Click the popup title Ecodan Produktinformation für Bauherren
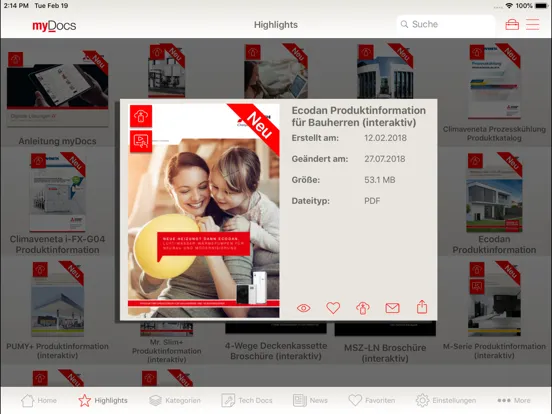552x414 pixels. pos(359,116)
